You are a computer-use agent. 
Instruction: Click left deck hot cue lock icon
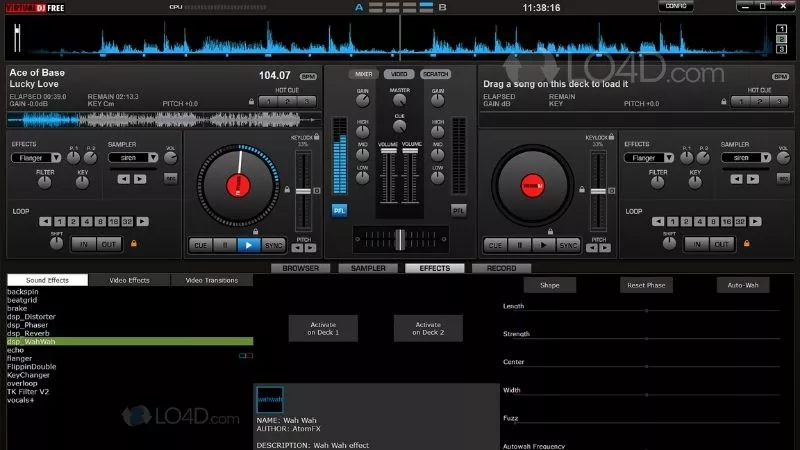pyautogui.click(x=251, y=102)
